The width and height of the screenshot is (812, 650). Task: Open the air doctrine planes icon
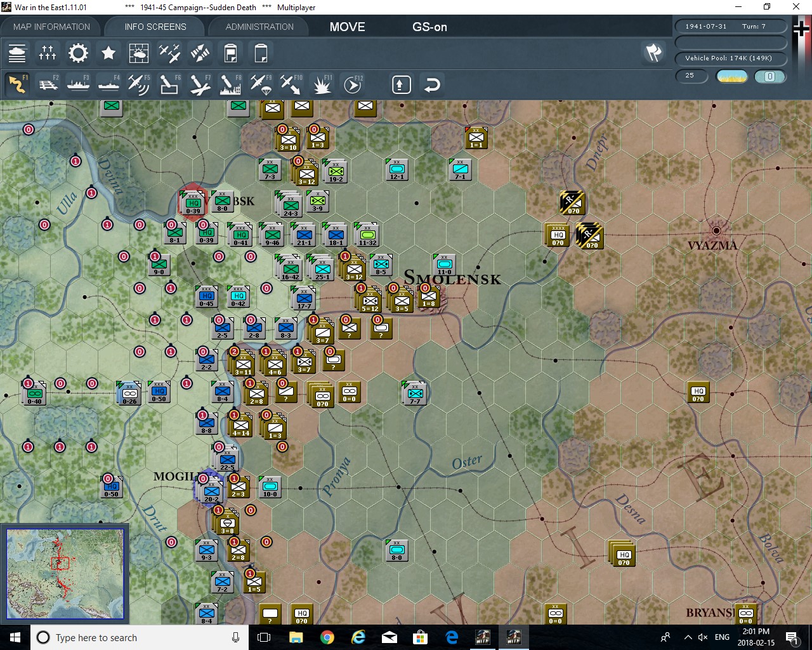coord(169,53)
